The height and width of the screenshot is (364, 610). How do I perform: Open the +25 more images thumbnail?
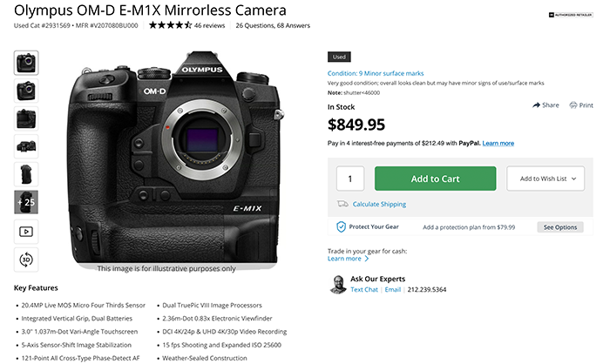[x=26, y=202]
